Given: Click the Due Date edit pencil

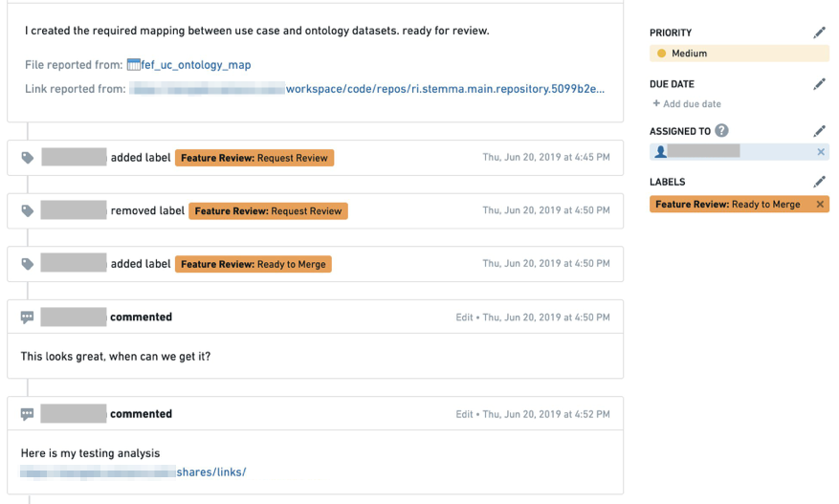Looking at the screenshot, I should [x=819, y=84].
